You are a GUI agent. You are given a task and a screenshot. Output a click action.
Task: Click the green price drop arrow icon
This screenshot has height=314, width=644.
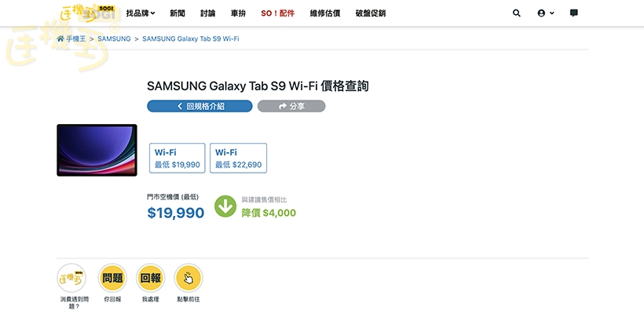pos(225,206)
